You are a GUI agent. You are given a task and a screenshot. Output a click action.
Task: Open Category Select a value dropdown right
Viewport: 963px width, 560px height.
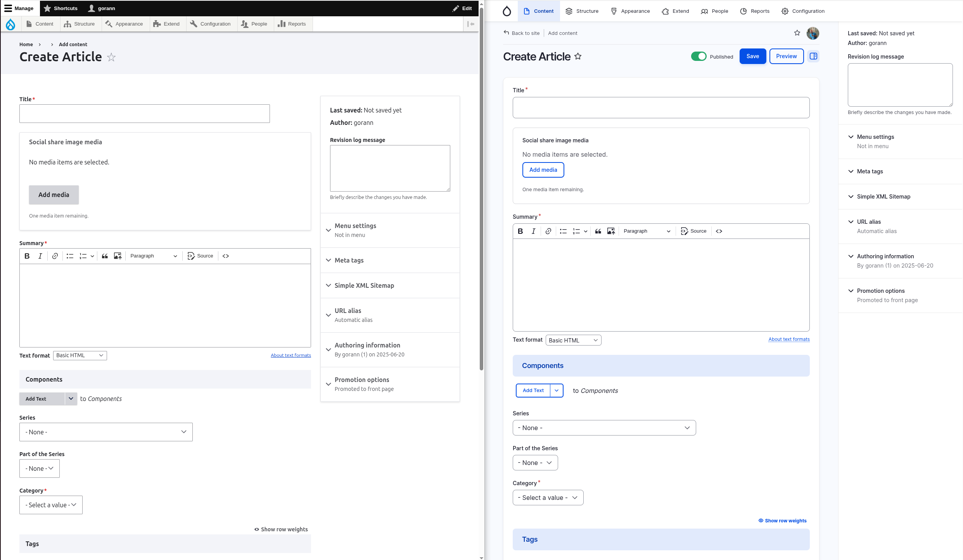click(548, 498)
